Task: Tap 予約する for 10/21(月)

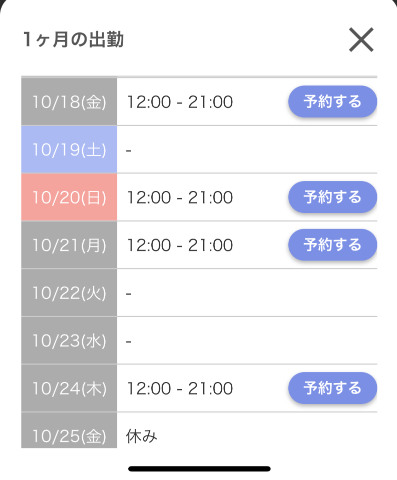Action: (332, 245)
